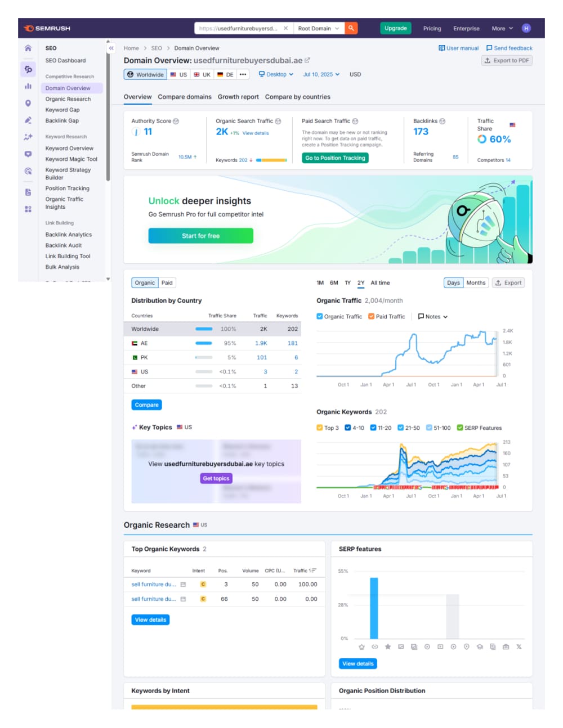
Task: Open external link icon next to domain
Action: click(x=307, y=60)
